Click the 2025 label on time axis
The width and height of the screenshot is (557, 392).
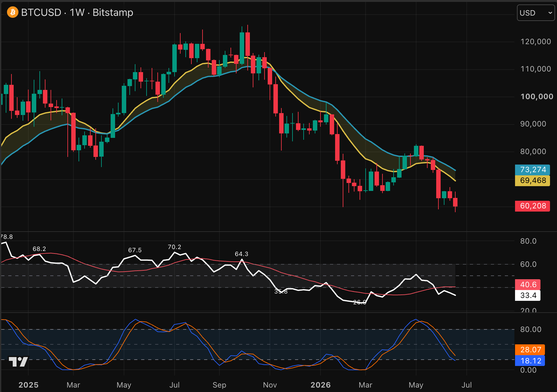point(28,385)
